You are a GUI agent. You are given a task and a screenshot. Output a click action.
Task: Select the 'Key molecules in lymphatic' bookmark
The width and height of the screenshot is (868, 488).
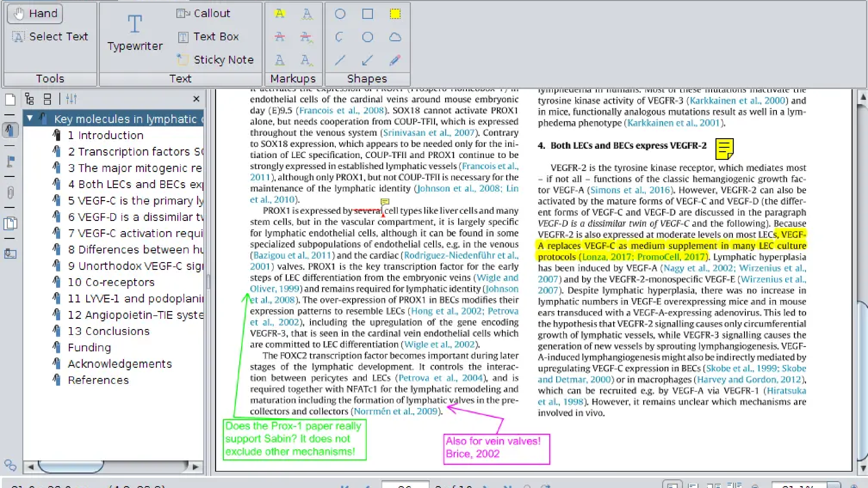tap(129, 119)
